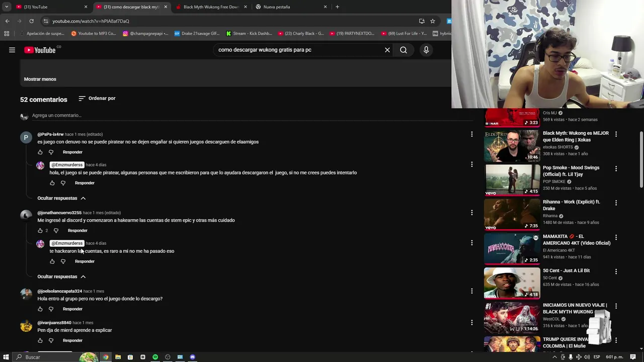Open WestCOL Black Myth Wukong video thumbnail
The image size is (644, 362).
[x=512, y=317]
